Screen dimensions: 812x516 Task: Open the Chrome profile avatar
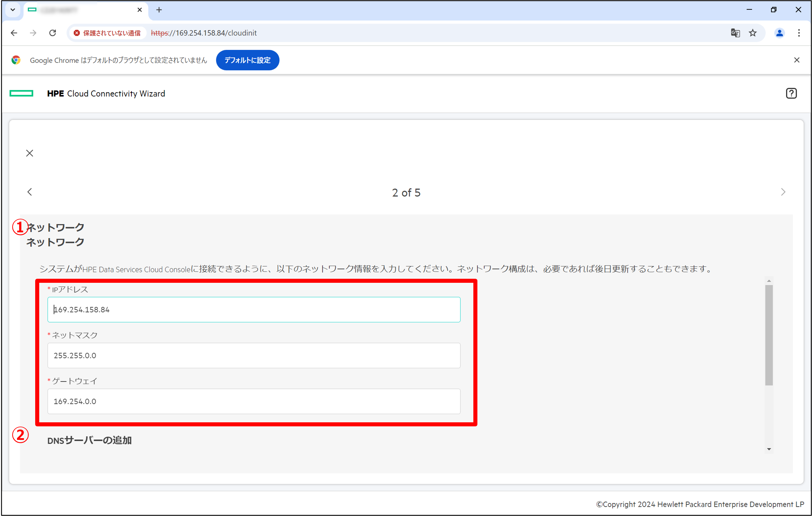779,33
